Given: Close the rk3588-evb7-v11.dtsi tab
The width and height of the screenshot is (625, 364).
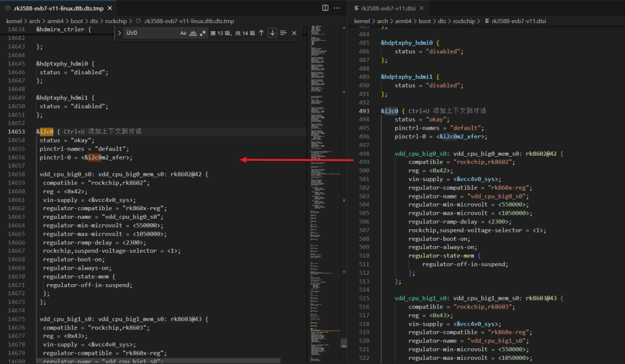Looking at the screenshot, I should click(421, 8).
